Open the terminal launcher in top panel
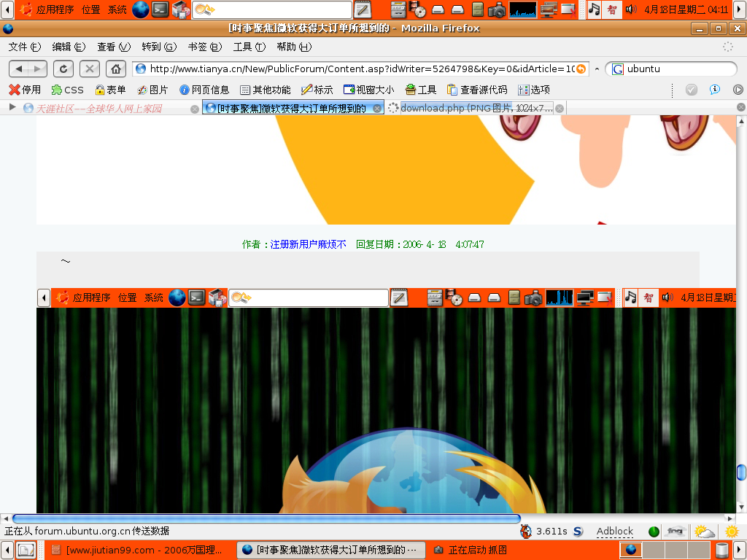 tap(160, 9)
